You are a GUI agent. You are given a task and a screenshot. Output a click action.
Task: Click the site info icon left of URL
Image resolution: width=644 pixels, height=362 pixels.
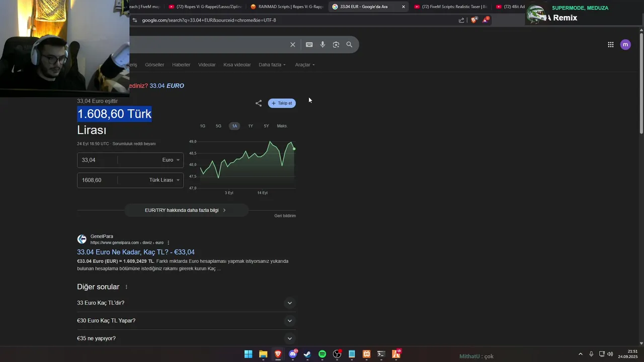point(134,20)
